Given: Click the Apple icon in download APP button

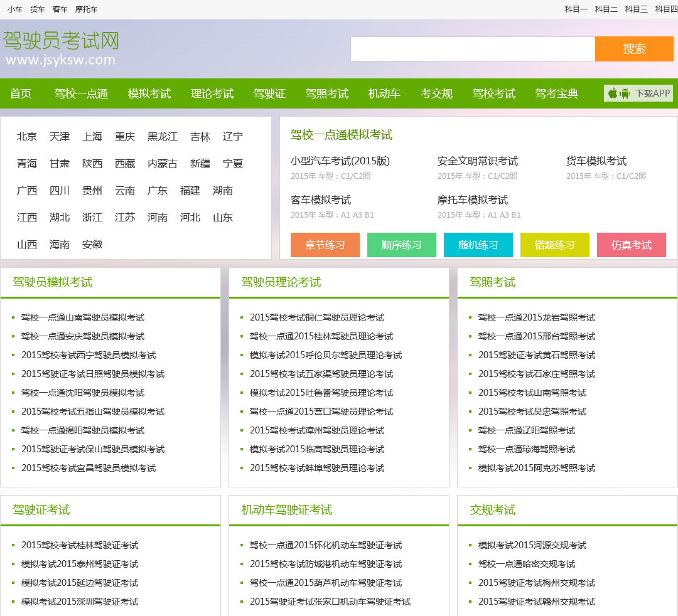Looking at the screenshot, I should (x=613, y=93).
